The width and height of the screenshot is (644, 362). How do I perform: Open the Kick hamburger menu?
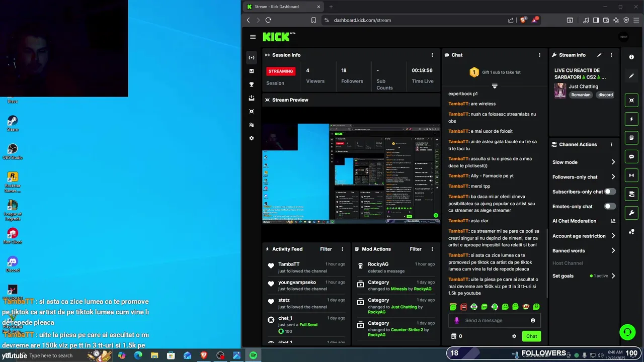(253, 37)
